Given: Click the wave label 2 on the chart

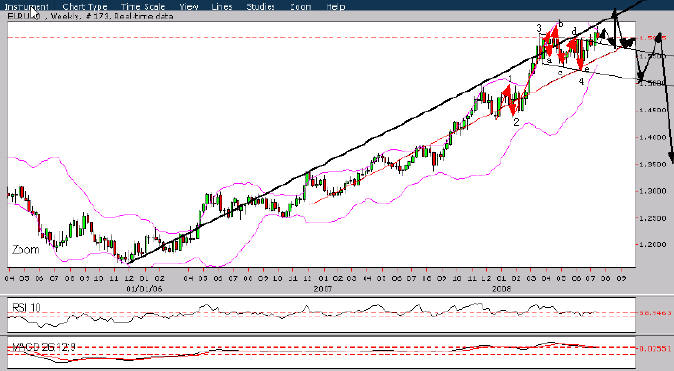Looking at the screenshot, I should [x=516, y=122].
